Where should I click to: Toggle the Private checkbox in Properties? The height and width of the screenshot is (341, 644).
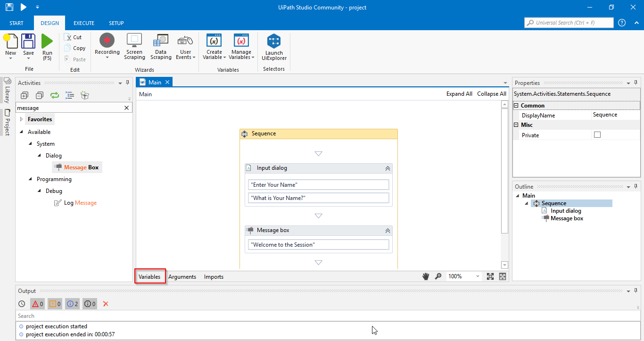(597, 135)
